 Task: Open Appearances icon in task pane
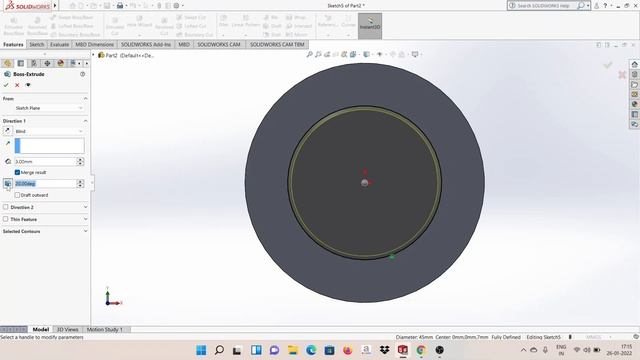coord(634,104)
